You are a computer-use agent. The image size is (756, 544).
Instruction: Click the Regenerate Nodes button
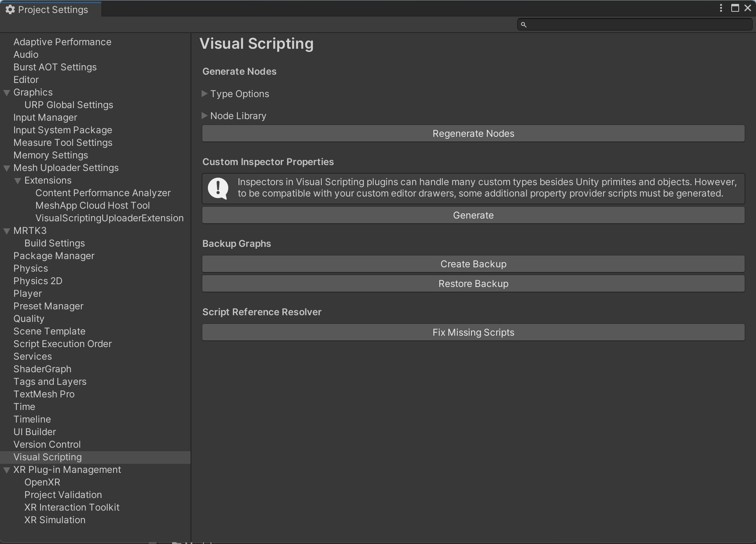473,133
